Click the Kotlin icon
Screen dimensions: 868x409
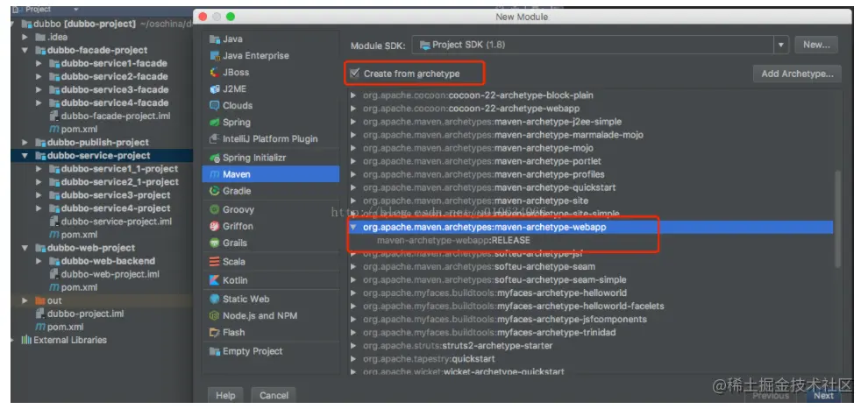[x=214, y=280]
